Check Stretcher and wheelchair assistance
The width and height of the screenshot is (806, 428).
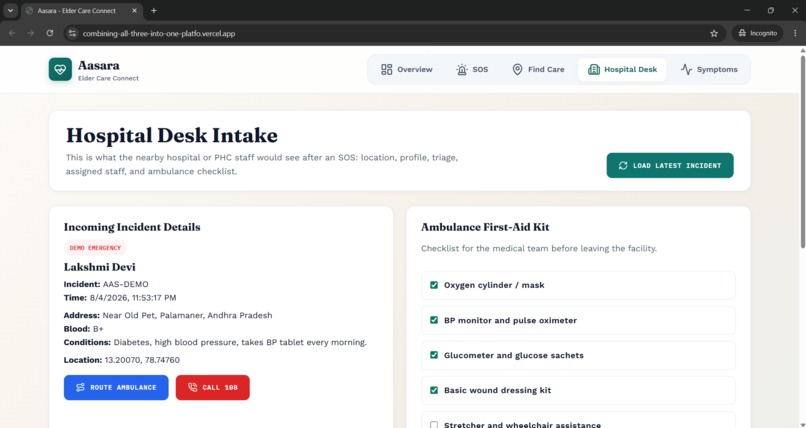434,424
